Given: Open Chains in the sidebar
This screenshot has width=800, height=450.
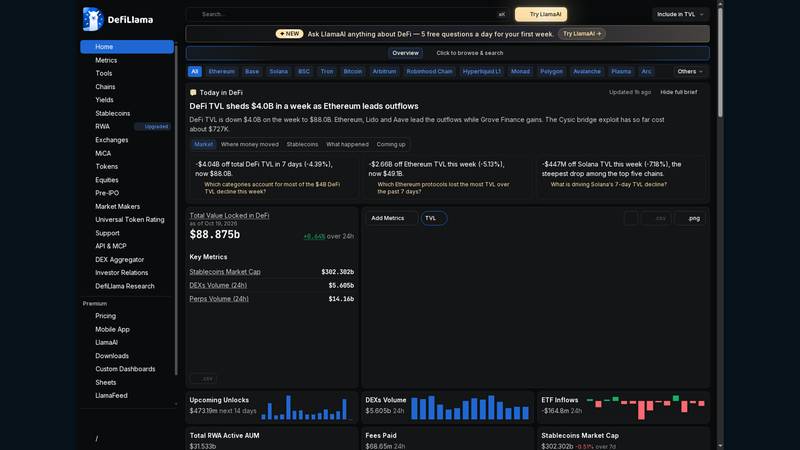Looking at the screenshot, I should (x=127, y=87).
